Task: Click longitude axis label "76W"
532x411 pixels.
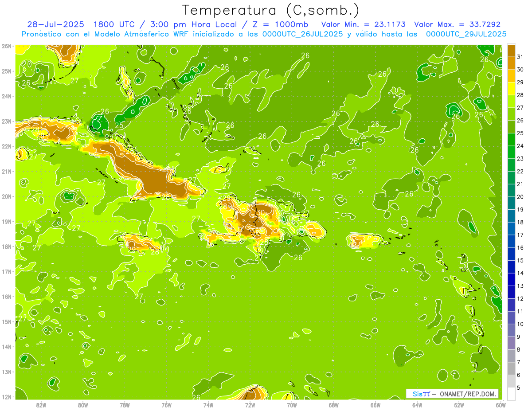Action: (166, 405)
